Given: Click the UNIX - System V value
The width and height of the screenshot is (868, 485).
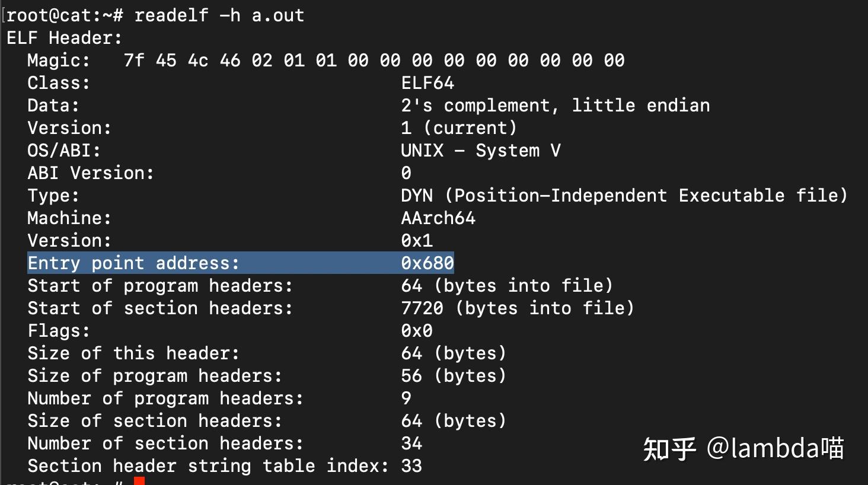Looking at the screenshot, I should coord(480,151).
